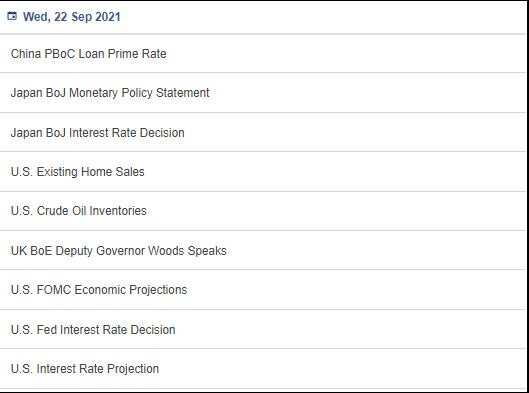Click the words Loan Prime Rate

[122, 54]
